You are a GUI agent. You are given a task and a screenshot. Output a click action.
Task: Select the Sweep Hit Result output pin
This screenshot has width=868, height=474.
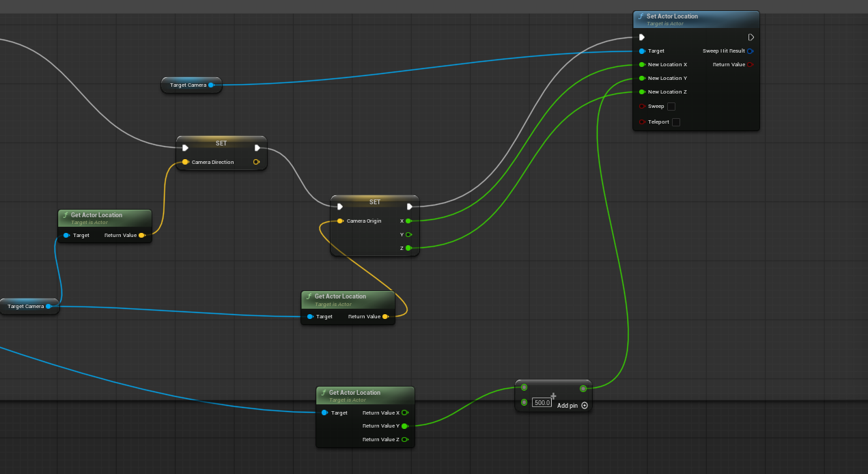[749, 51]
